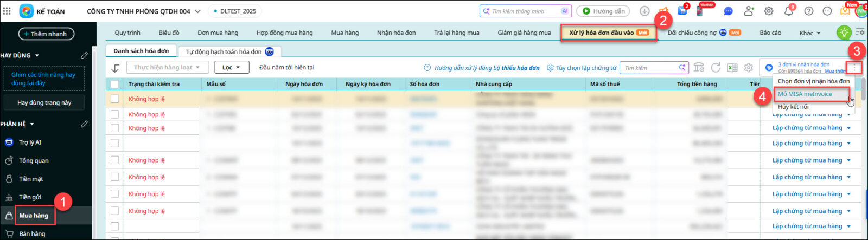Image resolution: width=868 pixels, height=240 pixels.
Task: Open company name dropdown chevron
Action: click(197, 11)
